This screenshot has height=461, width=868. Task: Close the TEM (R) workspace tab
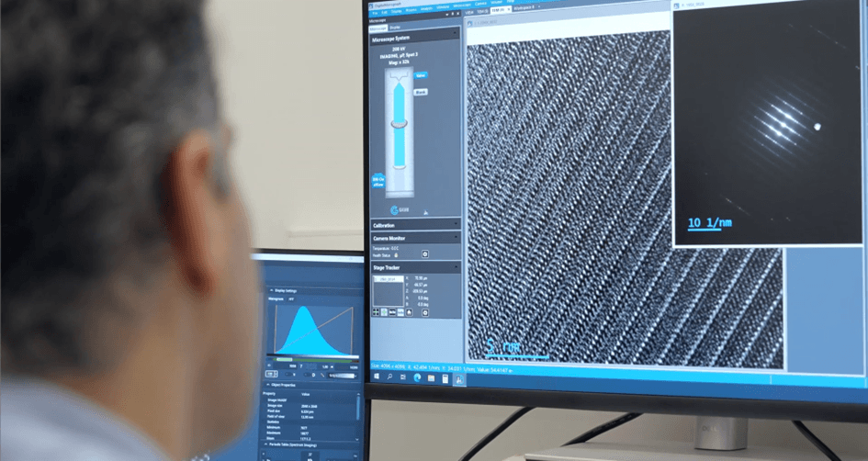click(509, 9)
